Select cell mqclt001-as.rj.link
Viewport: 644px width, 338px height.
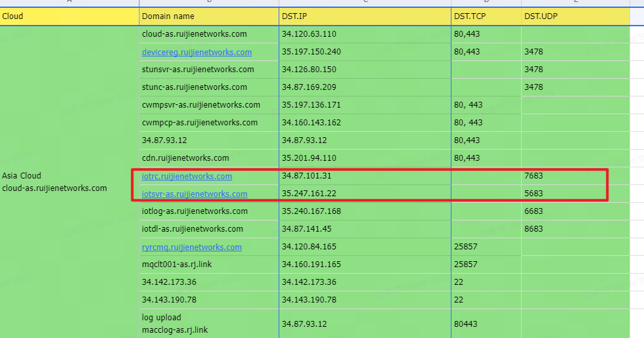coord(209,264)
